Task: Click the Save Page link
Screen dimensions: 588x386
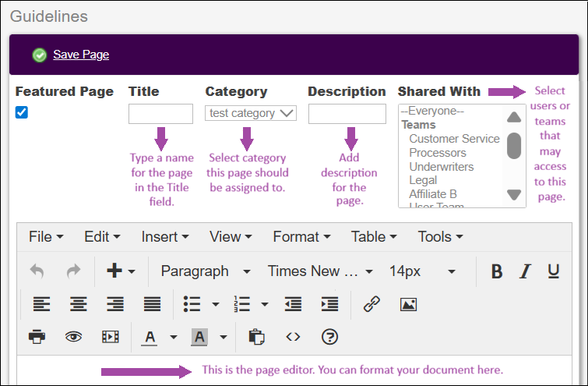Action: [81, 55]
